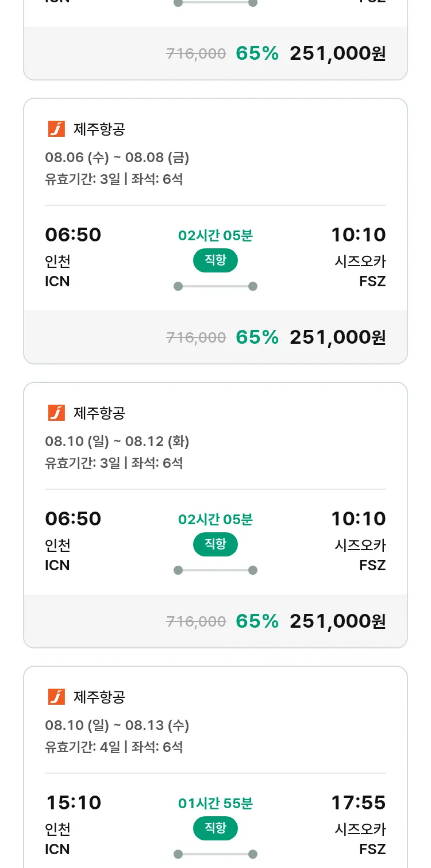The height and width of the screenshot is (868, 431).
Task: Open the 08.10 (일) ~ 08.12 (화) date range
Action: [117, 441]
